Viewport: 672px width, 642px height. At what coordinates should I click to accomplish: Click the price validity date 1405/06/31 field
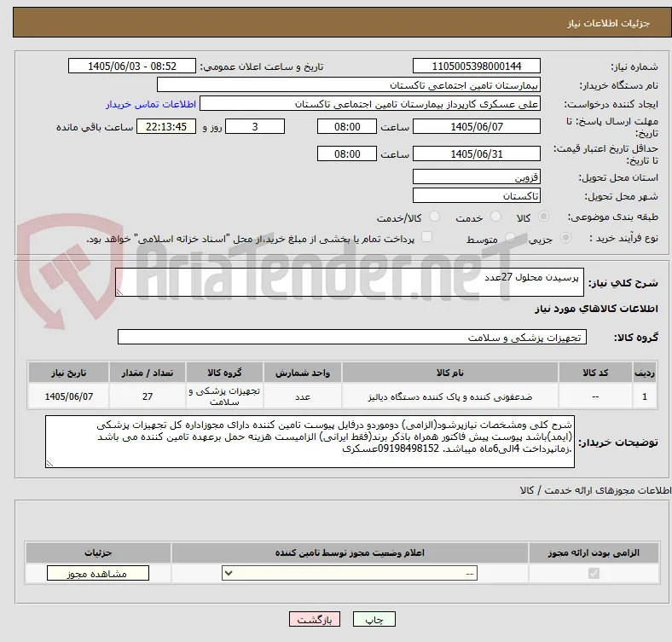[476, 153]
